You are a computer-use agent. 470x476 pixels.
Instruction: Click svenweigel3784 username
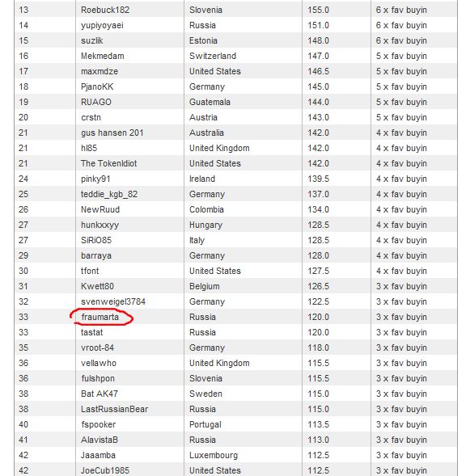tap(113, 301)
